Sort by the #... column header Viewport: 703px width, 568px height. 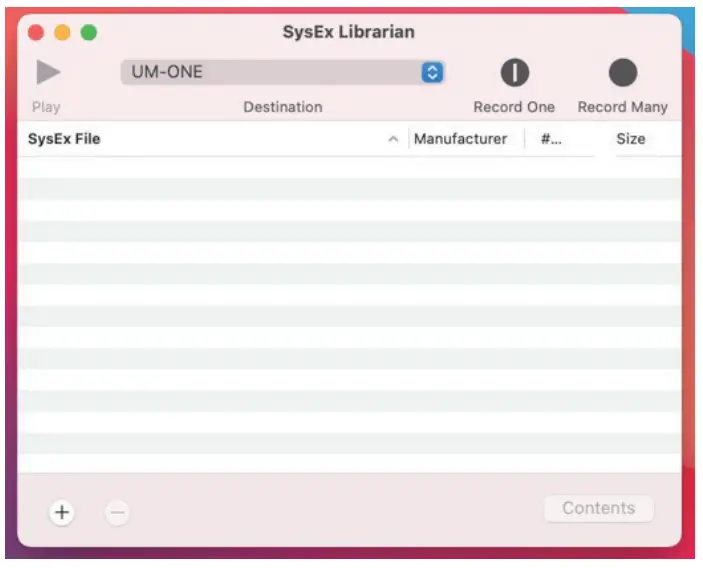point(551,139)
